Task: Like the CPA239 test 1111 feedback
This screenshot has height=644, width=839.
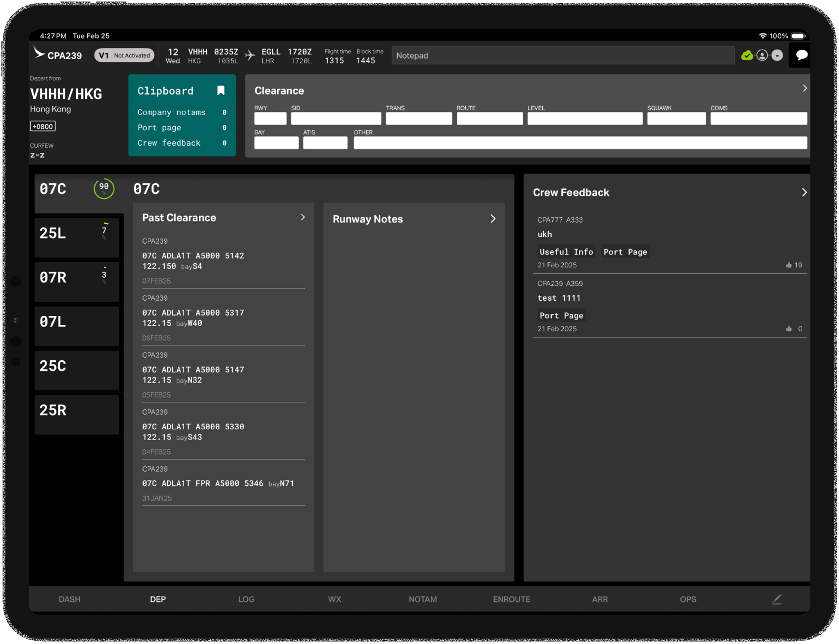Action: [x=789, y=328]
